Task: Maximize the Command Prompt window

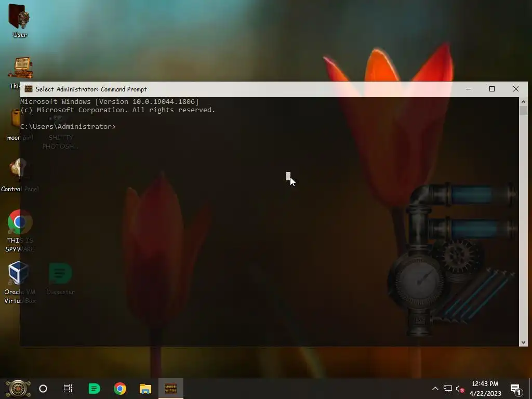Action: tap(492, 89)
